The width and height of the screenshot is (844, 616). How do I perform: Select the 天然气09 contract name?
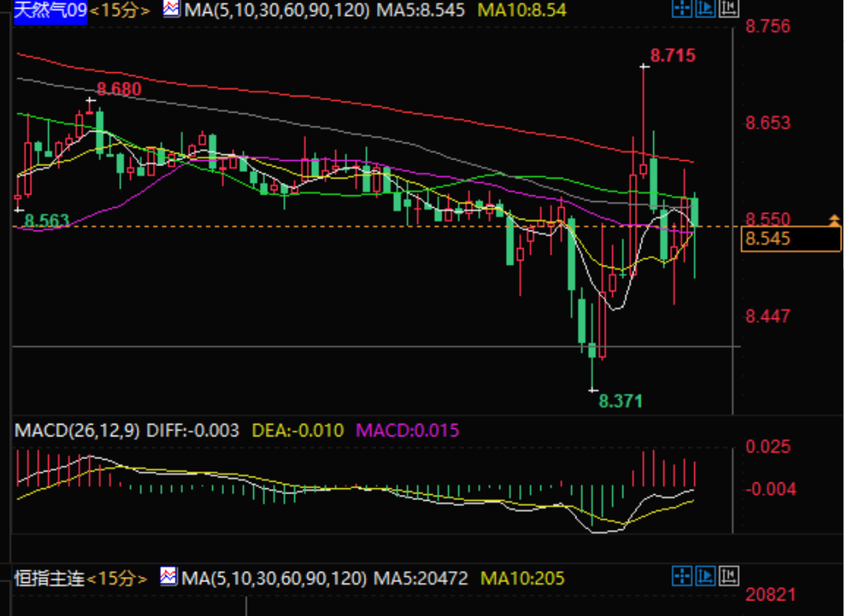[x=50, y=10]
